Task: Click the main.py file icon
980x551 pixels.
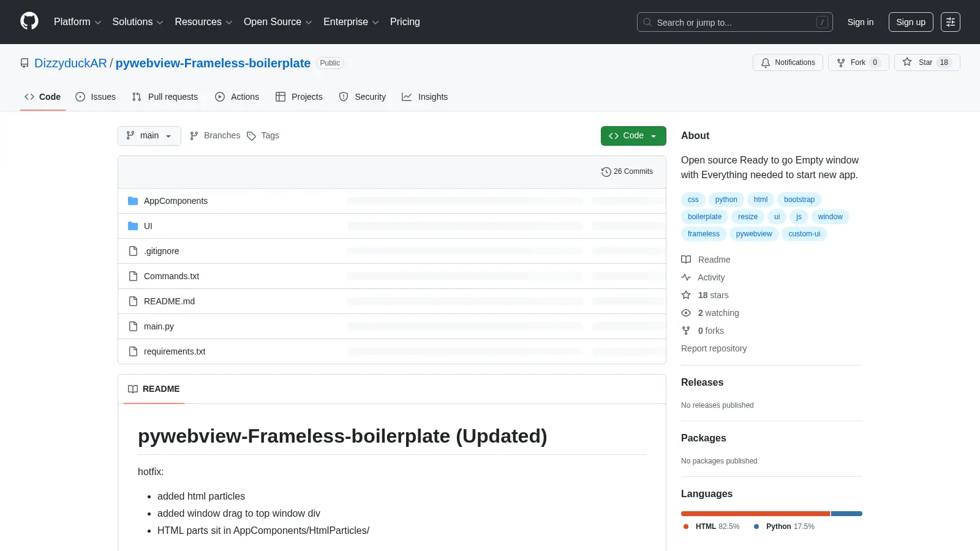Action: click(x=133, y=326)
